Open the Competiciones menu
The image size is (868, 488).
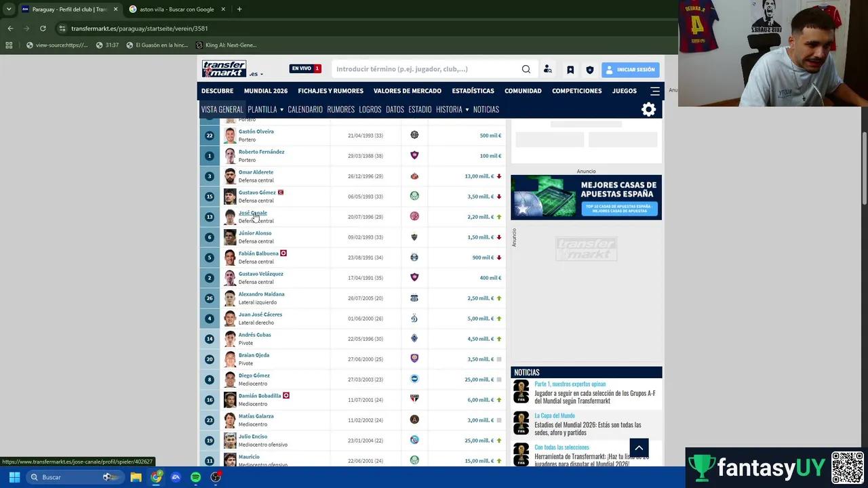click(x=577, y=91)
